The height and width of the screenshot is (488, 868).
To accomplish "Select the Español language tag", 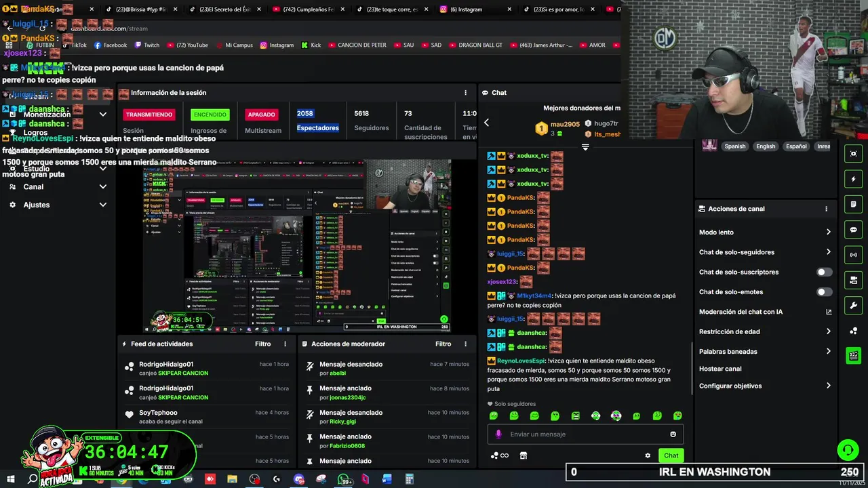I will 796,146.
